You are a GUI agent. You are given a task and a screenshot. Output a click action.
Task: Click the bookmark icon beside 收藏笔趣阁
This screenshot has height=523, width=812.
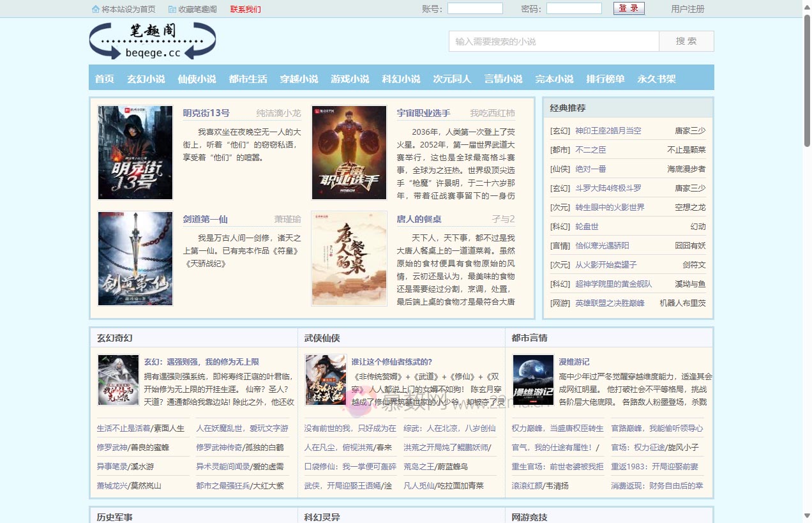[172, 9]
